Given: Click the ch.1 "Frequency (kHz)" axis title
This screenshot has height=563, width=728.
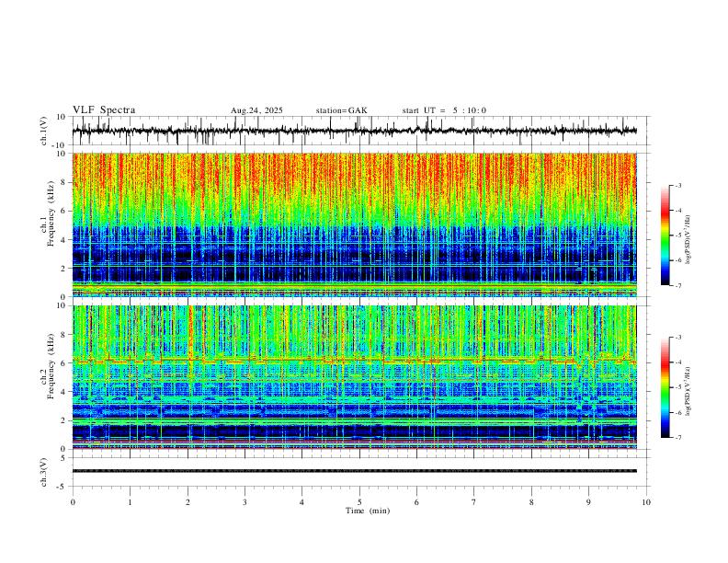Looking at the screenshot, I should [51, 213].
